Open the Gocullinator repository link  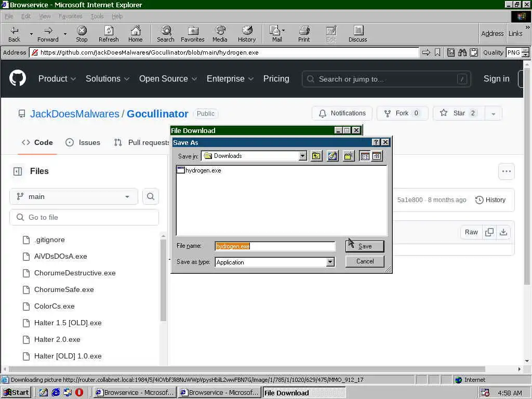click(x=157, y=114)
